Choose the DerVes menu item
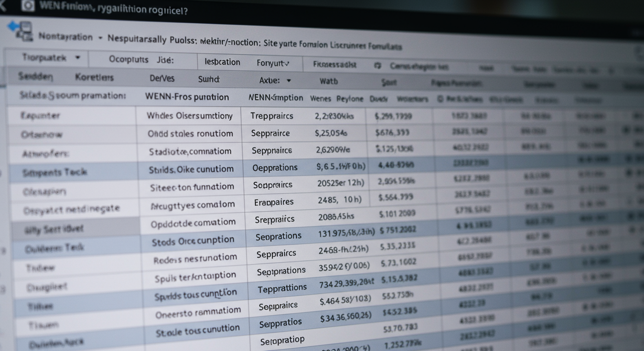The image size is (644, 351). 162,78
